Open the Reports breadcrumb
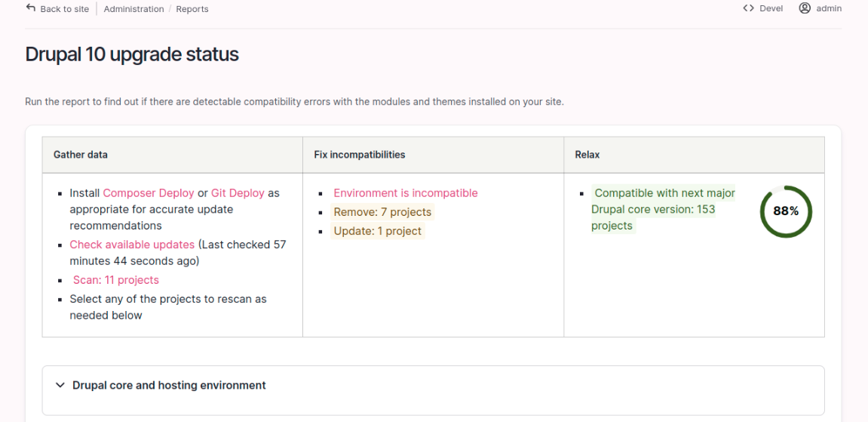Viewport: 868px width, 422px height. (x=192, y=9)
